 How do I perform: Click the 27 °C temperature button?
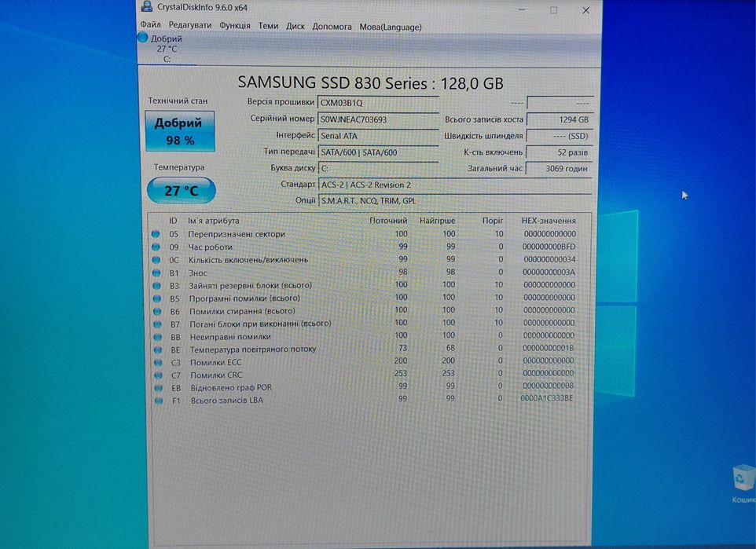(182, 190)
